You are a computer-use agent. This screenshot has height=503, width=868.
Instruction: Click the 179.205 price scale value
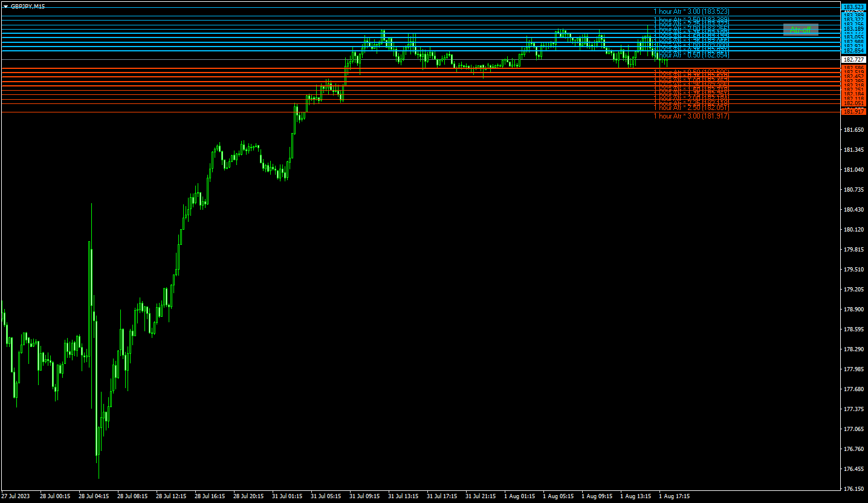(853, 290)
